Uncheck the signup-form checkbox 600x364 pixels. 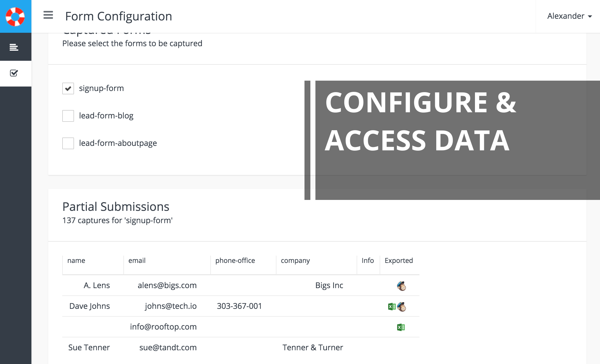click(x=68, y=88)
